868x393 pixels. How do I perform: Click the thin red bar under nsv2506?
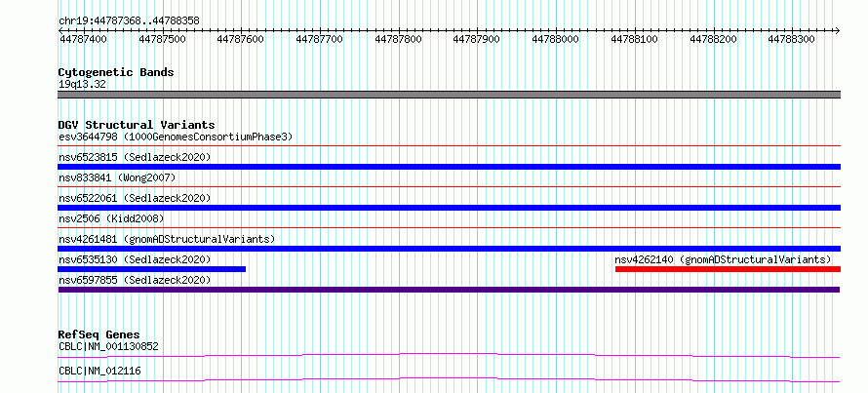coord(449,227)
